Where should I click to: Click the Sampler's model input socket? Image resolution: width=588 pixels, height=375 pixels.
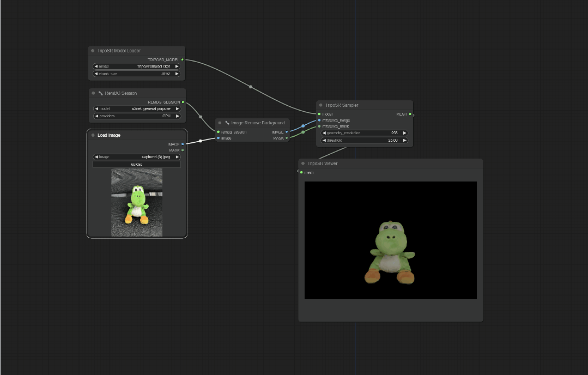click(x=319, y=114)
